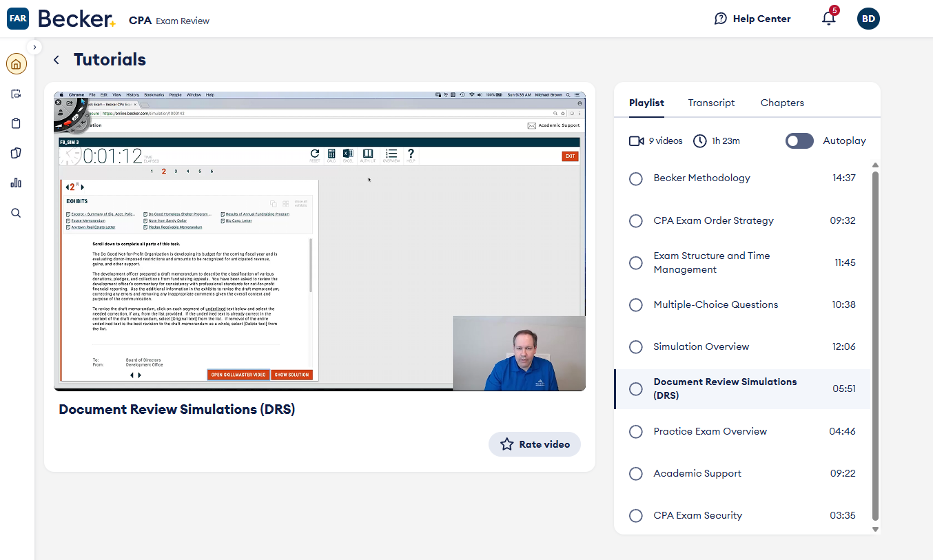This screenshot has width=933, height=560.
Task: Open the Help Center link
Action: (752, 19)
